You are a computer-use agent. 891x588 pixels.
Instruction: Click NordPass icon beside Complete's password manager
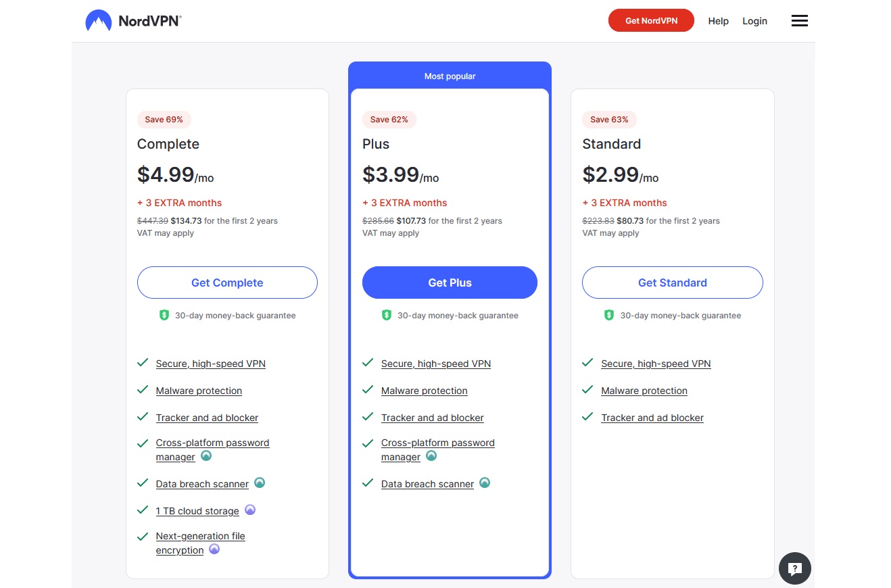point(206,456)
